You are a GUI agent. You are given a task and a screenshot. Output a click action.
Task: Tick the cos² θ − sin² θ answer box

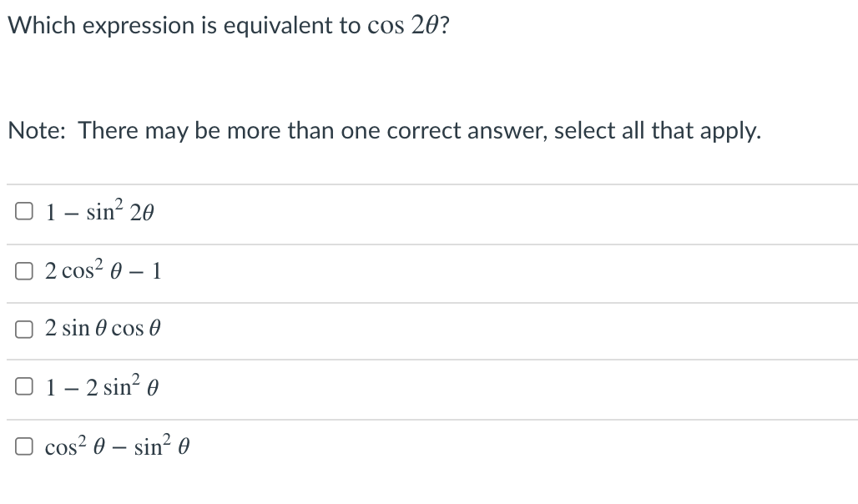pos(23,445)
